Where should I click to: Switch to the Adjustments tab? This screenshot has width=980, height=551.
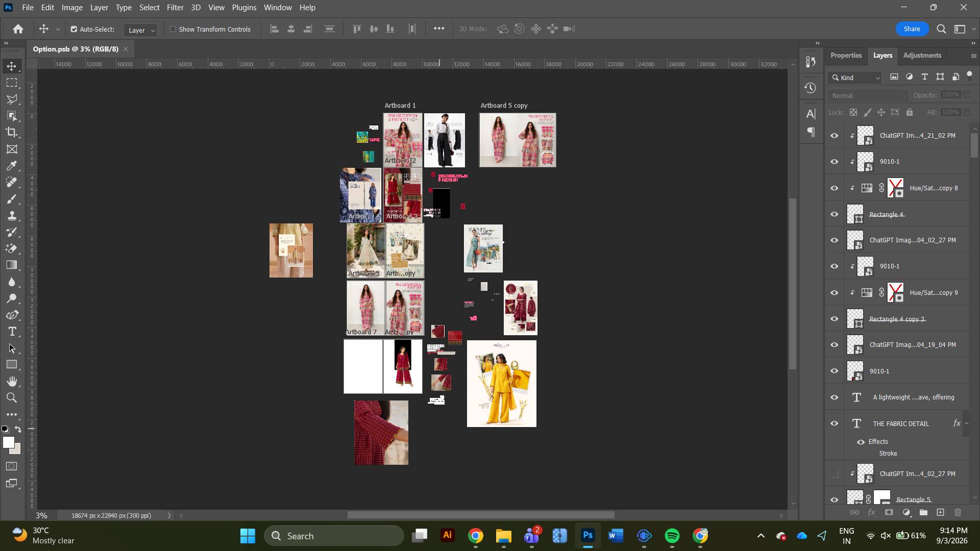(x=922, y=55)
